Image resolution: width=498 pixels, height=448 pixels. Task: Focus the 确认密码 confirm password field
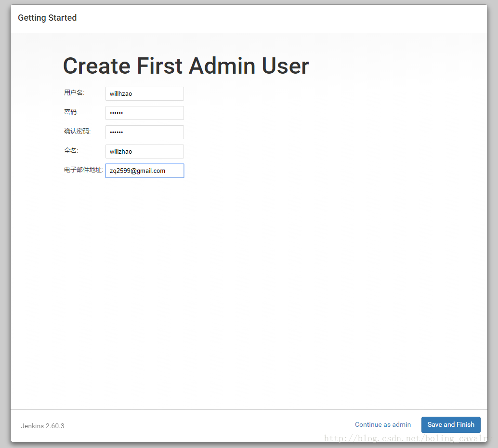click(x=144, y=132)
